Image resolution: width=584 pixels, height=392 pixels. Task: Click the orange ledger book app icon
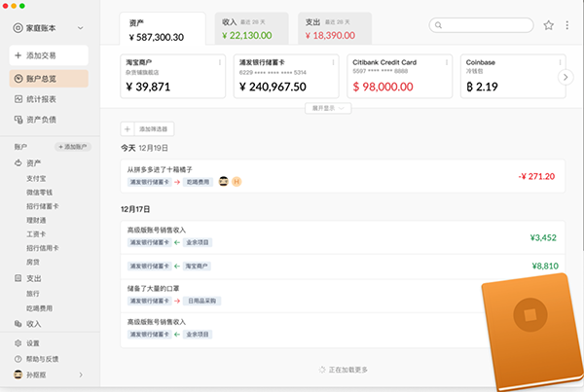533,333
